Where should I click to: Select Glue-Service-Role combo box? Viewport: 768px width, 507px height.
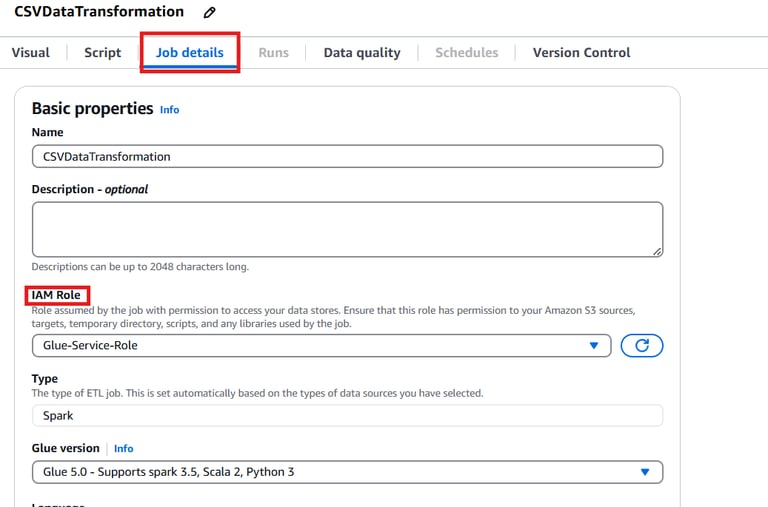(310, 345)
